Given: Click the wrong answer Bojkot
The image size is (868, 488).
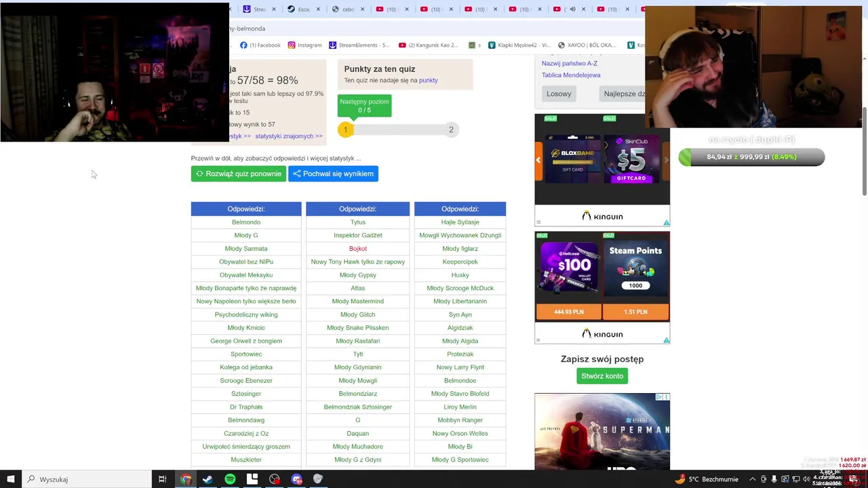Looking at the screenshot, I should tap(358, 249).
